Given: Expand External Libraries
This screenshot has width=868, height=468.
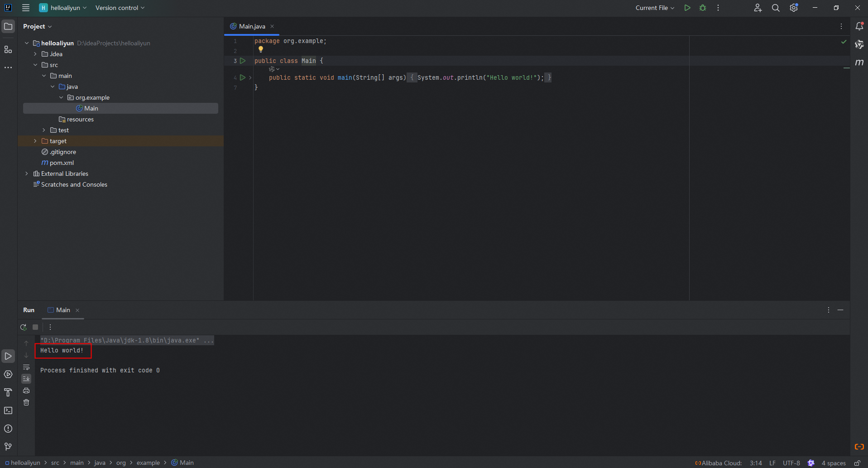Looking at the screenshot, I should click(27, 174).
